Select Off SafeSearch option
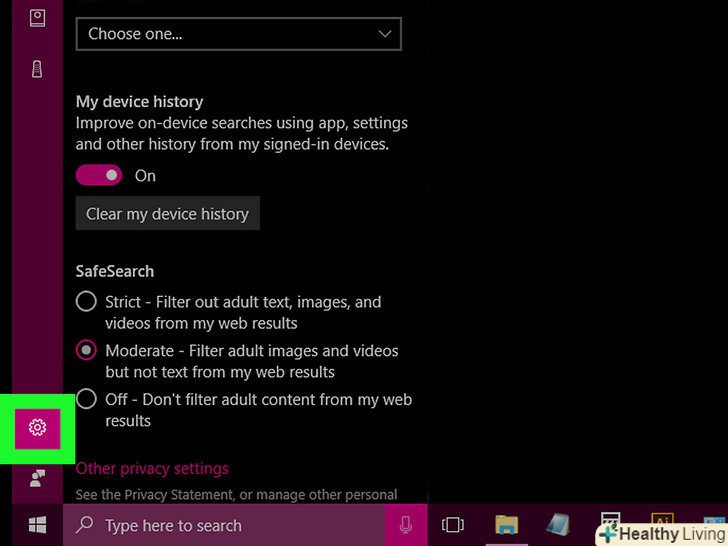Image resolution: width=728 pixels, height=546 pixels. point(87,400)
